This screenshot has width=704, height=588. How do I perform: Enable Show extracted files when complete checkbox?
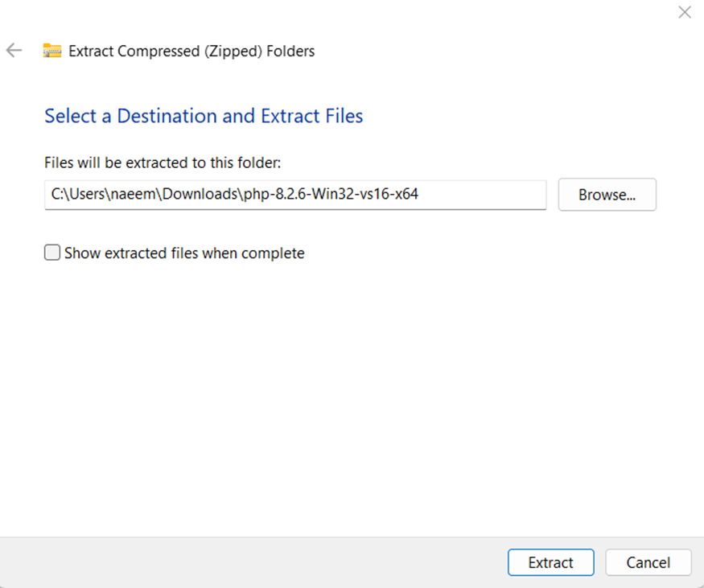[x=52, y=253]
